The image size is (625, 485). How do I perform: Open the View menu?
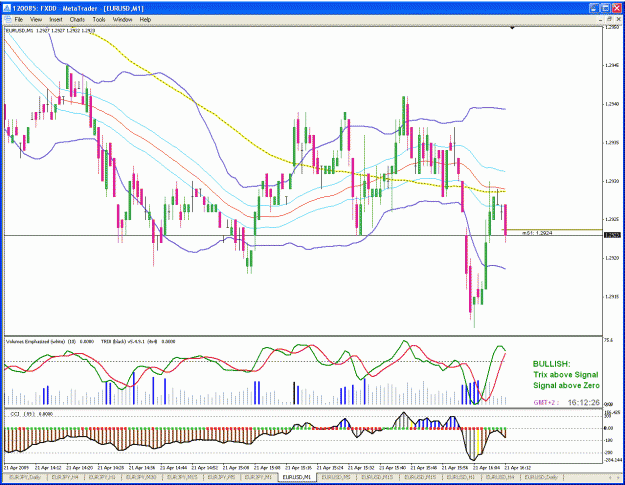pyautogui.click(x=36, y=19)
